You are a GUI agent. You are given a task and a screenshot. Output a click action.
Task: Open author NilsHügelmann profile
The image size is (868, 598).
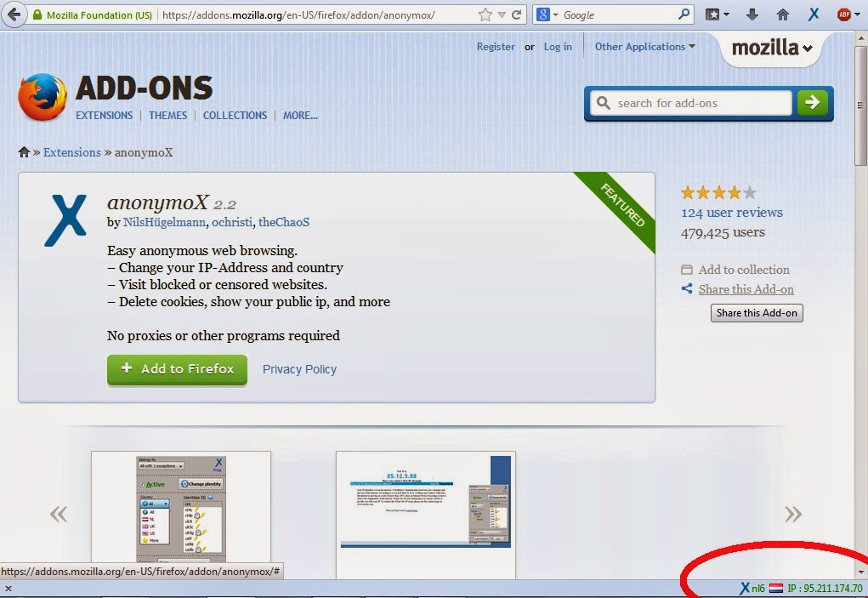(165, 222)
